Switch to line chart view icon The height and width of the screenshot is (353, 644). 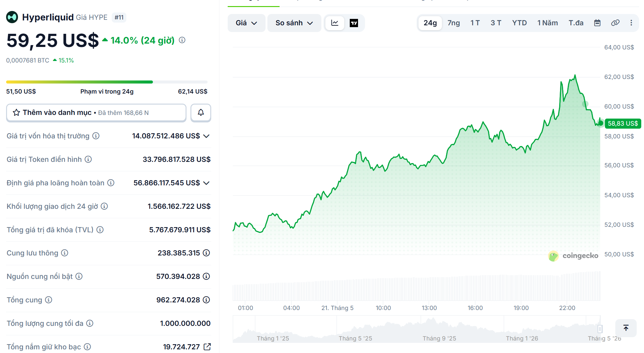(335, 23)
